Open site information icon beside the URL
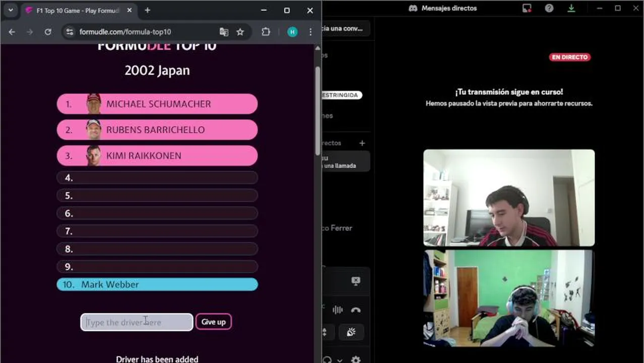This screenshot has width=644, height=363. point(70,32)
